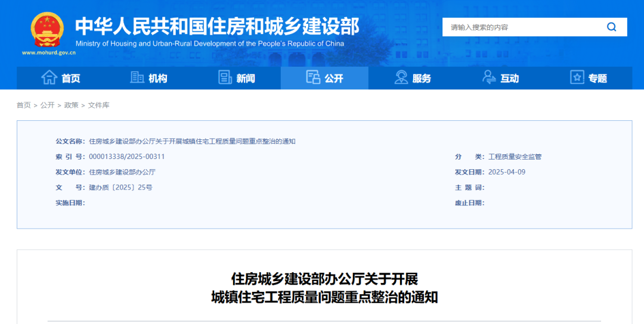
Task: Click the document icon for 公开
Action: click(x=313, y=77)
